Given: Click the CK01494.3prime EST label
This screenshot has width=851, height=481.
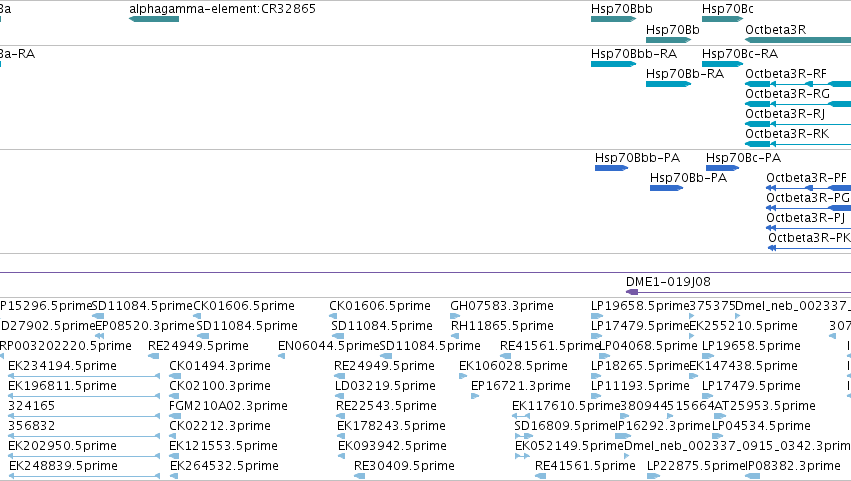Looking at the screenshot, I should tap(220, 366).
